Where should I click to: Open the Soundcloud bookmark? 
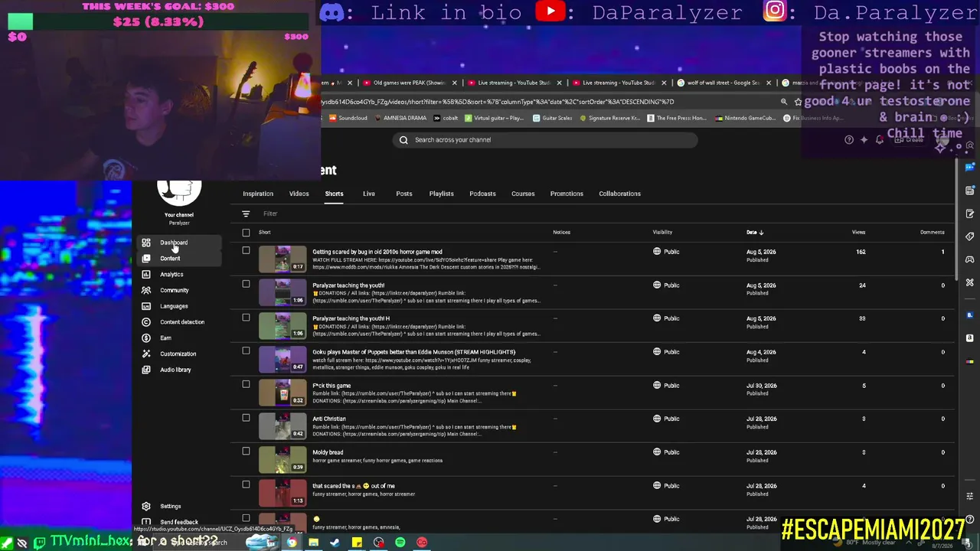(348, 119)
